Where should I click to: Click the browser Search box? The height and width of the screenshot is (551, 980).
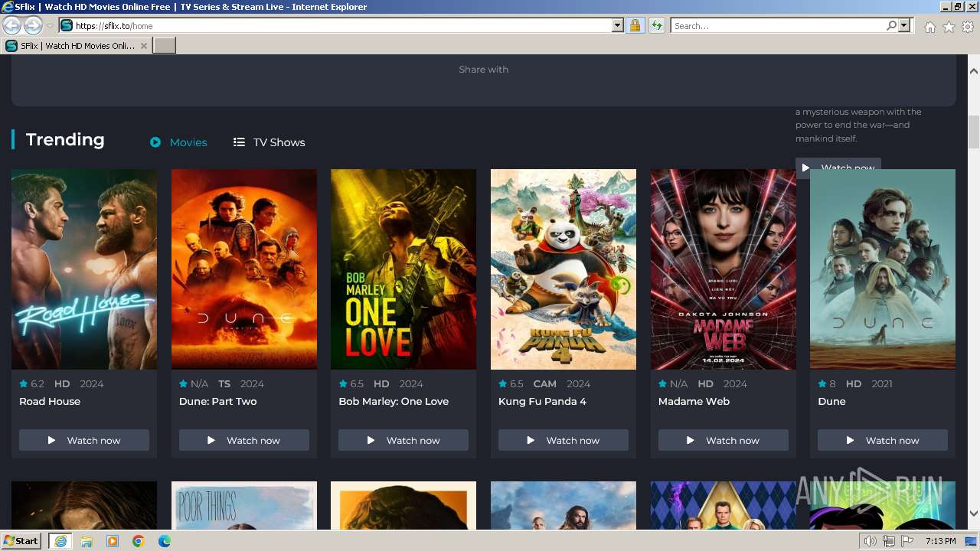point(778,25)
